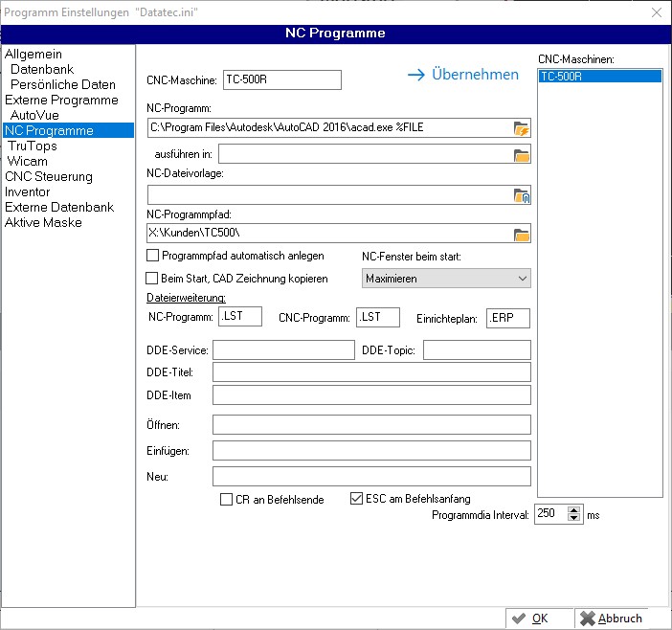This screenshot has width=672, height=630.
Task: Close the Programm Einstellungen window
Action: (656, 12)
